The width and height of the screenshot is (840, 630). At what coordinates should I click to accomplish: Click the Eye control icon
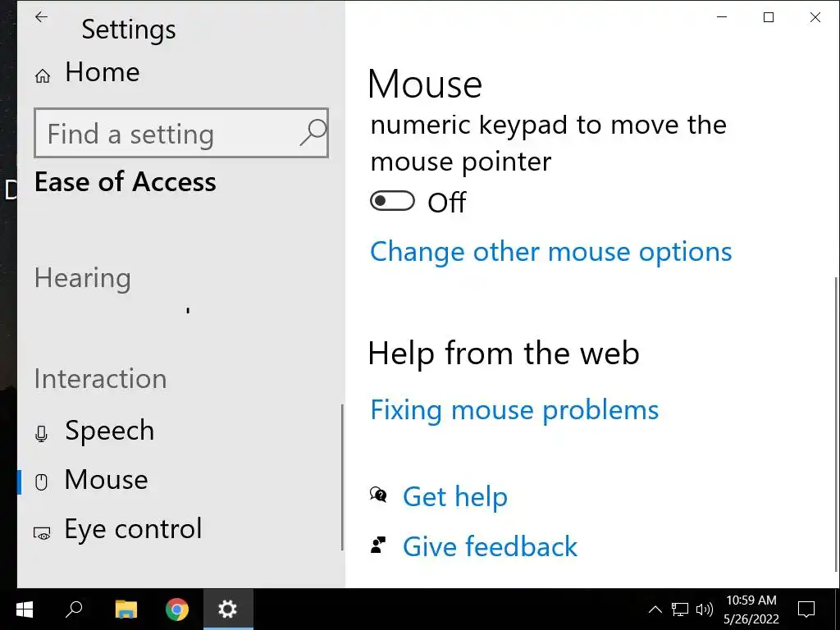point(42,532)
